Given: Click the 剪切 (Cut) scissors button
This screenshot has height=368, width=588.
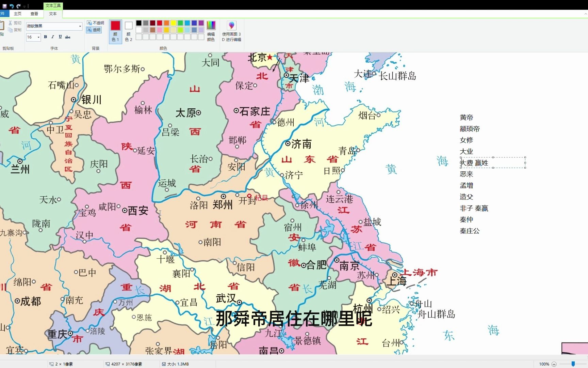Looking at the screenshot, I should (15, 23).
